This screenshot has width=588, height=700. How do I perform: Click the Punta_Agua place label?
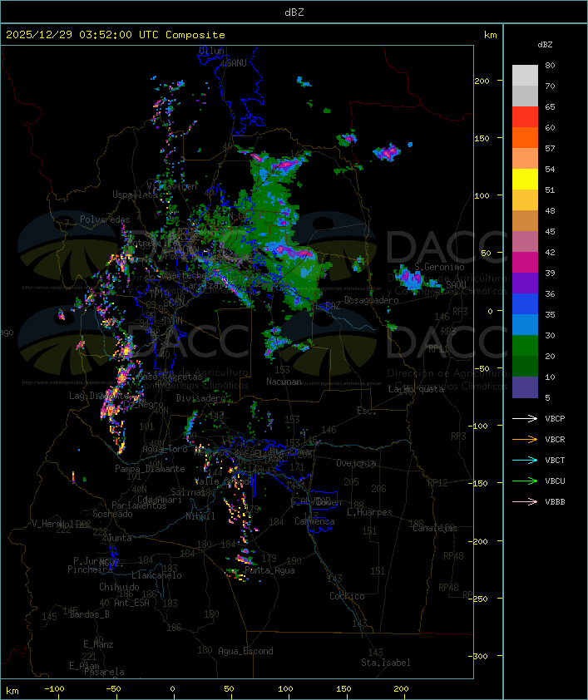(x=269, y=570)
